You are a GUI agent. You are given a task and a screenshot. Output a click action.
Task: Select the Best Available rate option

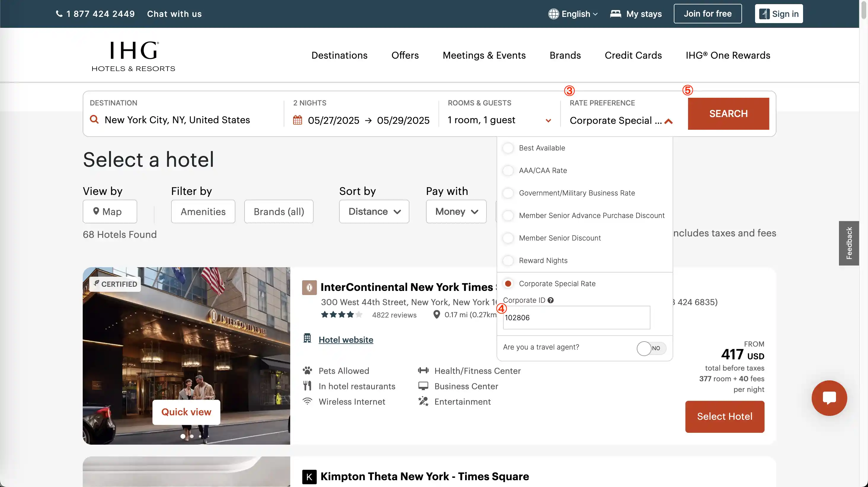pos(508,148)
